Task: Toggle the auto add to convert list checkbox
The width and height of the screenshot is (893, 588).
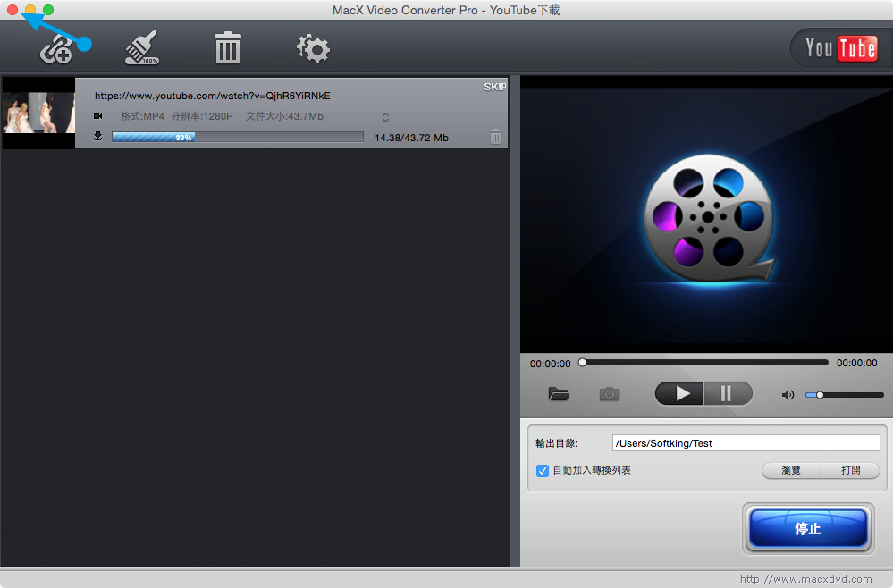Action: (542, 470)
